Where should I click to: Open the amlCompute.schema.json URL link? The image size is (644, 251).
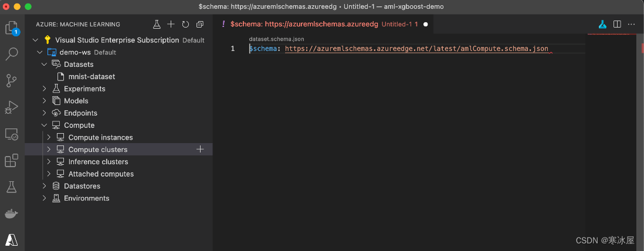click(x=416, y=49)
